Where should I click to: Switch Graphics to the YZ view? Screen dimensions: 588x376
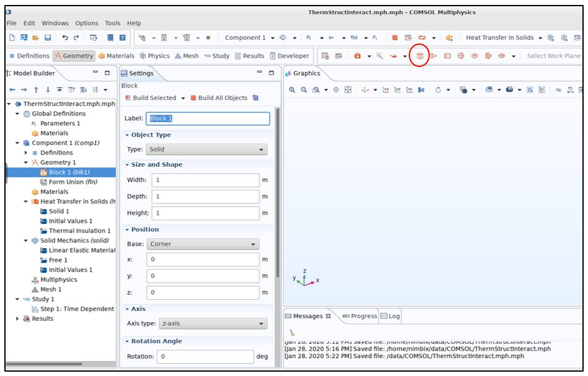pos(398,90)
